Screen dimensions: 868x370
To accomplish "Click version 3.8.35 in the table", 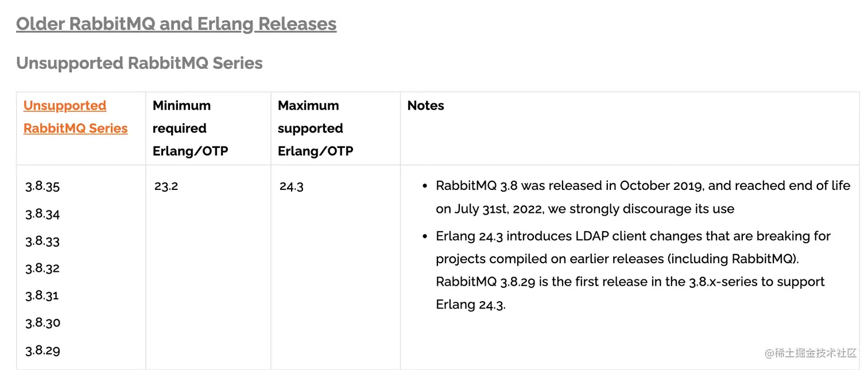I will tap(42, 186).
